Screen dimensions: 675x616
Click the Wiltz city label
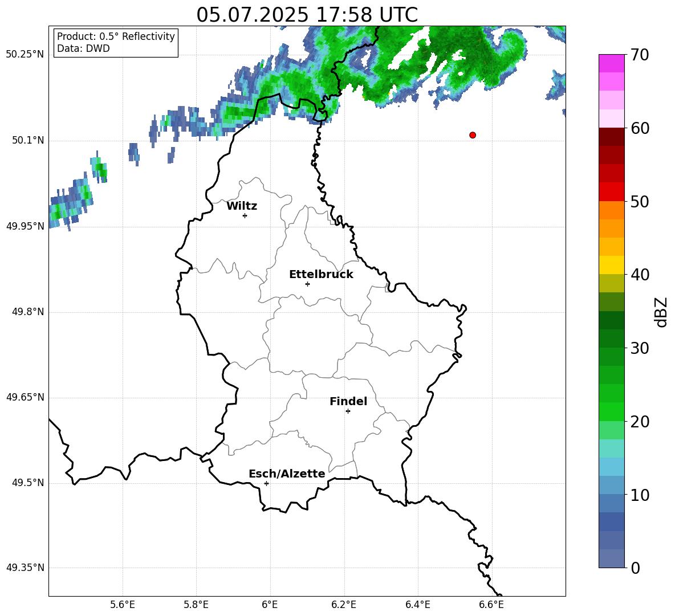[x=242, y=206]
